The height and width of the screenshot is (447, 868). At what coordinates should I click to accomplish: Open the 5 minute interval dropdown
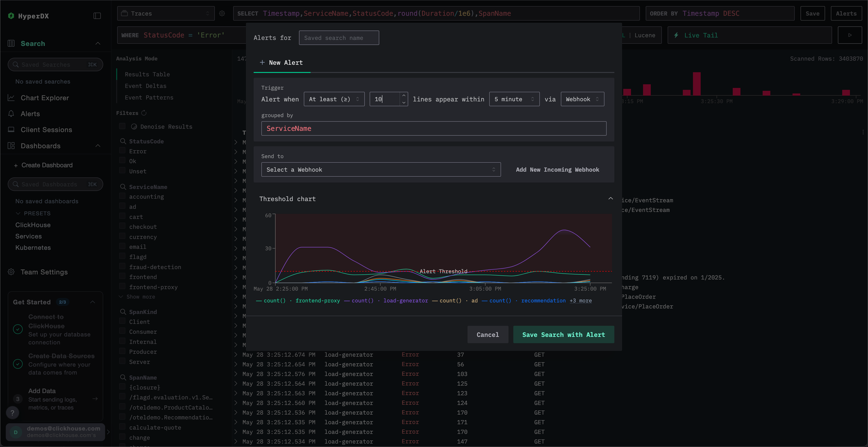coord(514,99)
